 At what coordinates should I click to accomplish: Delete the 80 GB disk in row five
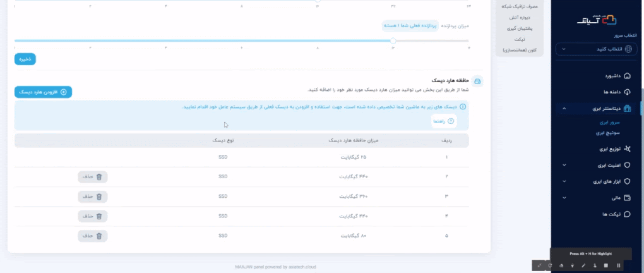point(93,236)
